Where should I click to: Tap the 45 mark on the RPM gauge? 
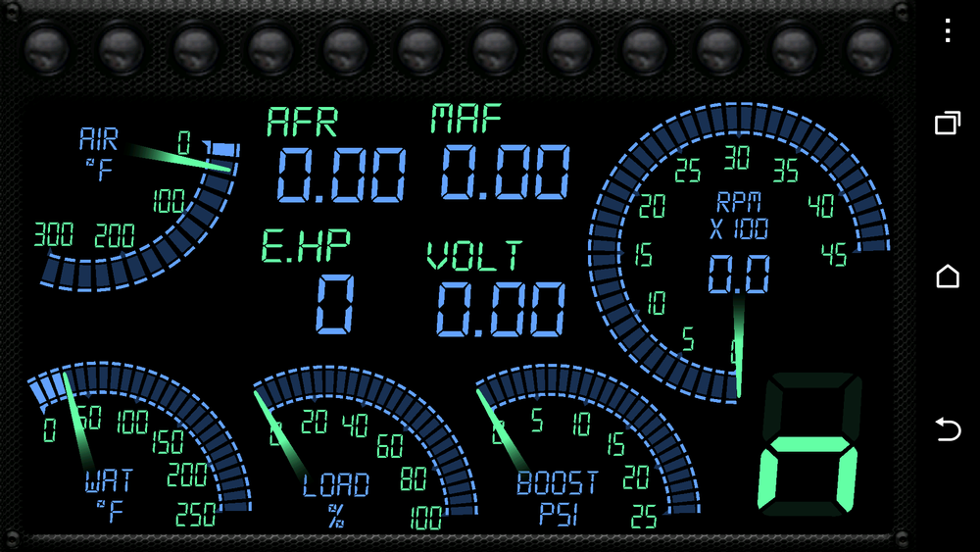tap(834, 255)
